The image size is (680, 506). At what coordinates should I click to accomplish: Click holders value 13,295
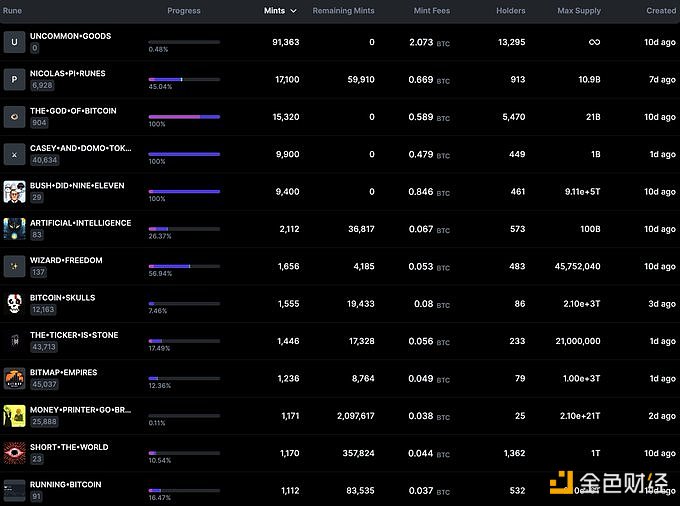512,42
